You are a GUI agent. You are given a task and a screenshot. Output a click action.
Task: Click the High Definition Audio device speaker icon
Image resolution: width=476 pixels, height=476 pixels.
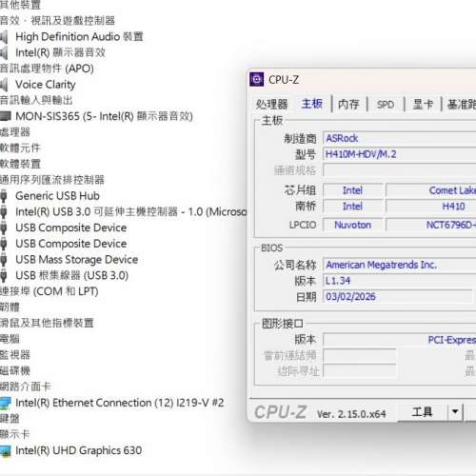pyautogui.click(x=4, y=37)
